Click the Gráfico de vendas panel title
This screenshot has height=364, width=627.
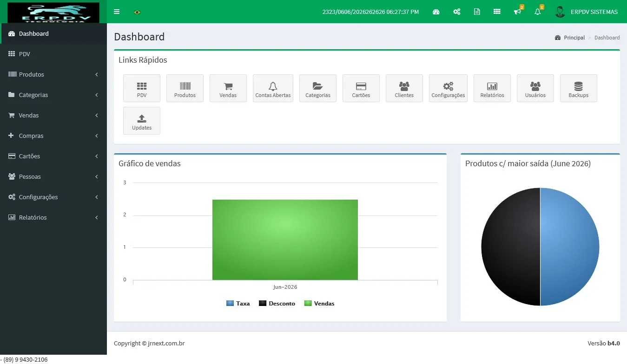click(150, 163)
